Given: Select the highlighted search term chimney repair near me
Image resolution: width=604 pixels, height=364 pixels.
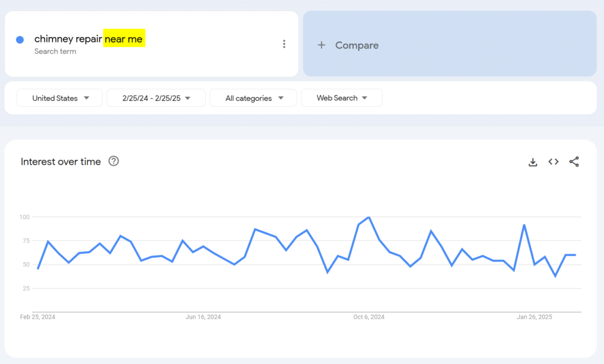Looking at the screenshot, I should pos(89,39).
